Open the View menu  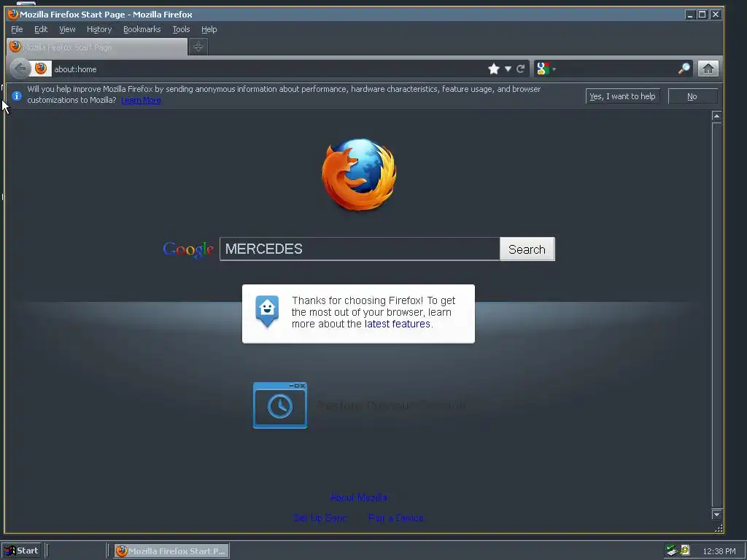67,29
